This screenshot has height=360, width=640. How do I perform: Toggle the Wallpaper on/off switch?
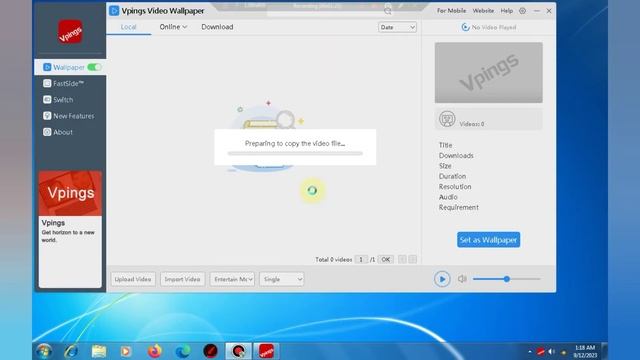94,67
